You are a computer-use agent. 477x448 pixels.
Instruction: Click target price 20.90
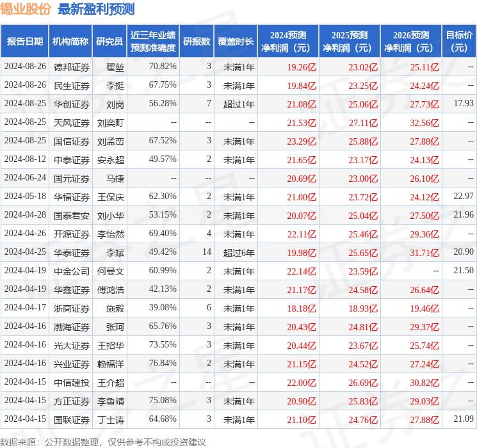point(464,252)
